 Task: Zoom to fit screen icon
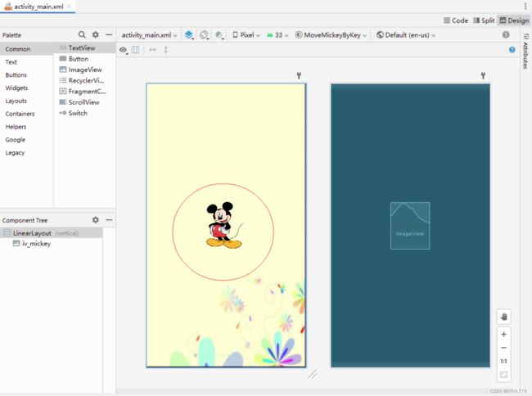pyautogui.click(x=504, y=375)
